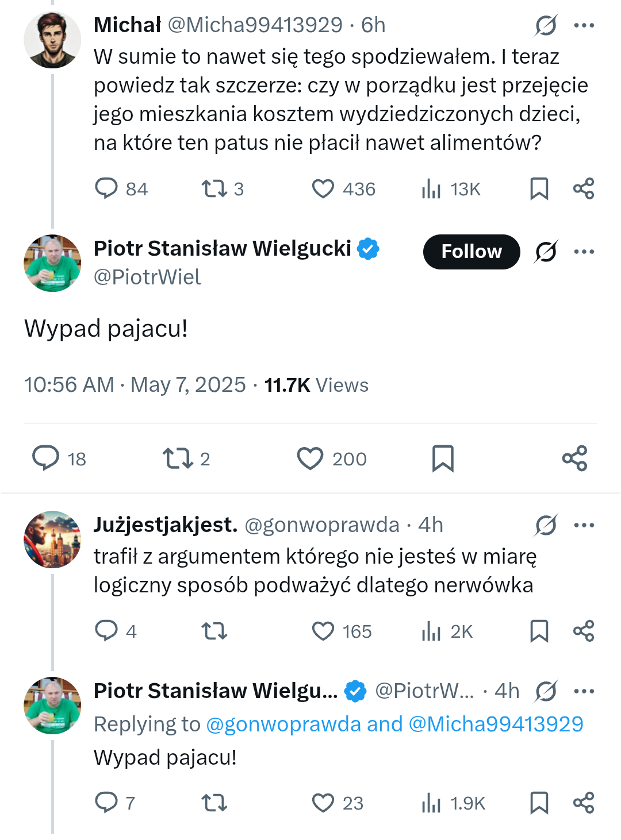
Task: Reply to Michał's tweet with 84 comments
Action: (x=106, y=188)
